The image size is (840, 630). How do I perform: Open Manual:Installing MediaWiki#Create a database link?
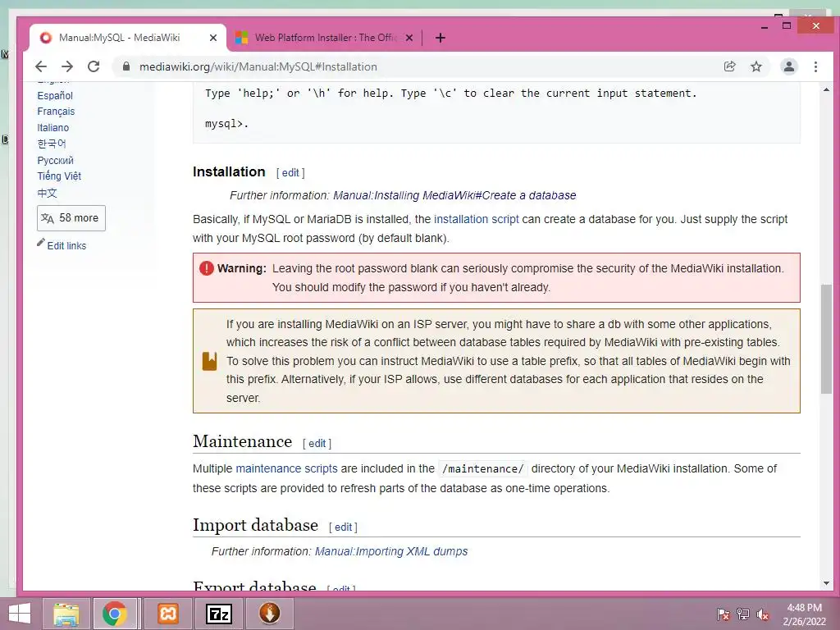point(454,195)
